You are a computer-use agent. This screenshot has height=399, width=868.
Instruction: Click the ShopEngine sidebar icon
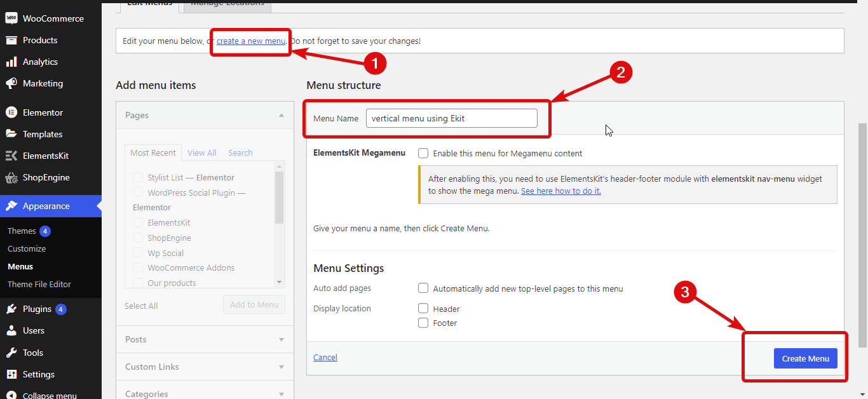coord(11,177)
